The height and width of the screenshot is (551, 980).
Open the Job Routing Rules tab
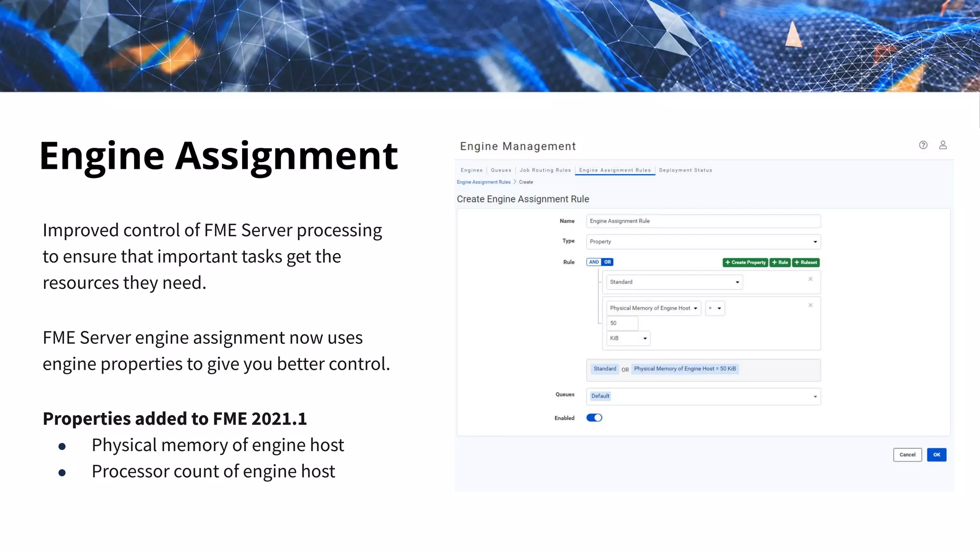[545, 170]
